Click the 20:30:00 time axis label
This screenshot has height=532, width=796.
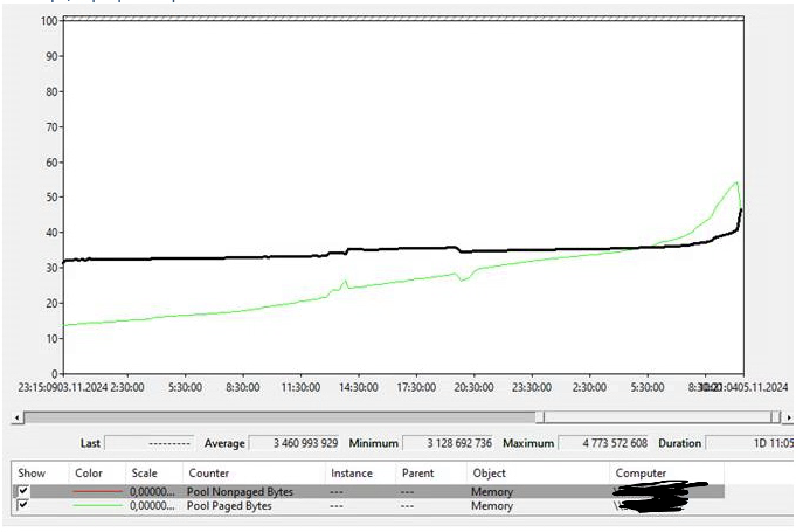474,387
